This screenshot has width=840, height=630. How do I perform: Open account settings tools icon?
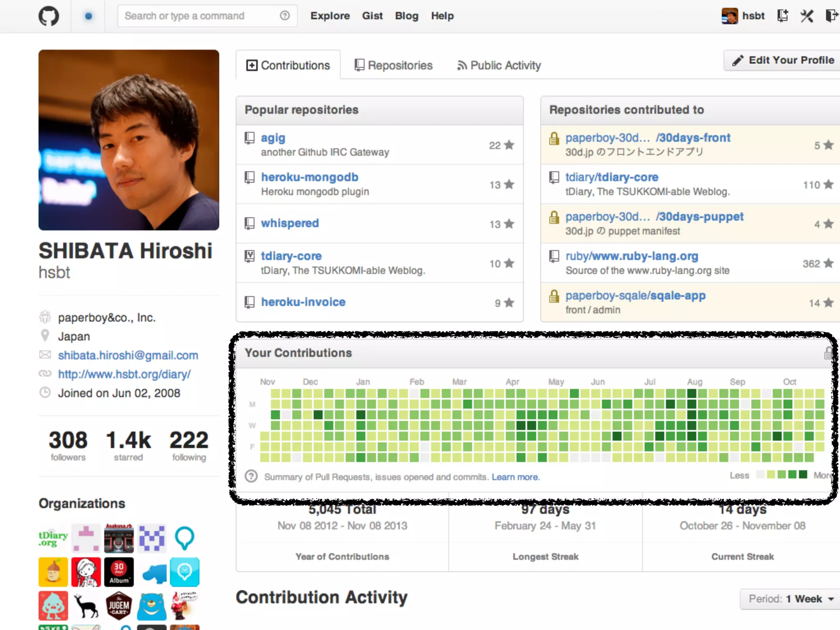(806, 16)
